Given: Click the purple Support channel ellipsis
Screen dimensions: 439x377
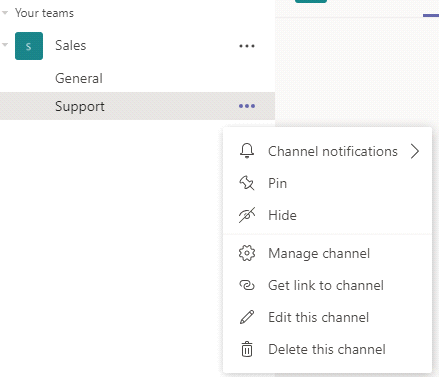Looking at the screenshot, I should [247, 106].
